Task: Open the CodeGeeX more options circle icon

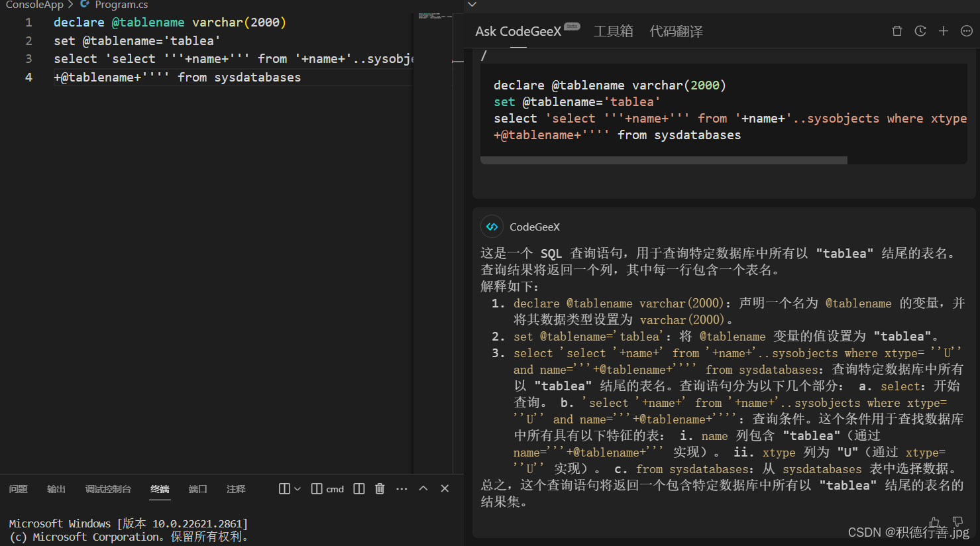Action: (x=967, y=31)
